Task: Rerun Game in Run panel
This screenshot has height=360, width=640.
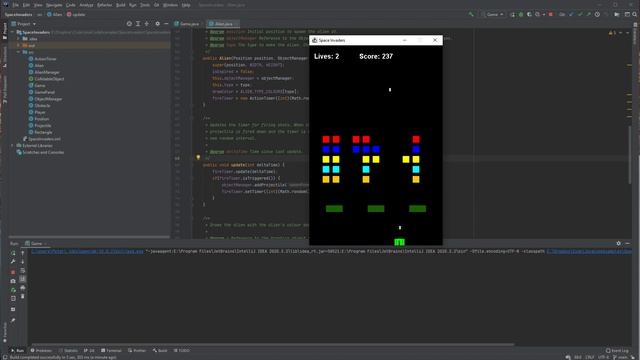Action: [x=13, y=253]
